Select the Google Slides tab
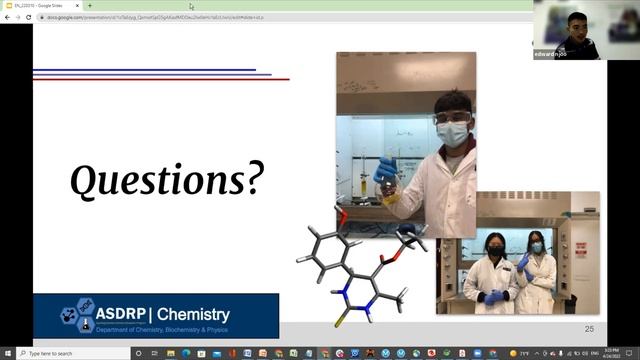The width and height of the screenshot is (640, 360). (42, 6)
